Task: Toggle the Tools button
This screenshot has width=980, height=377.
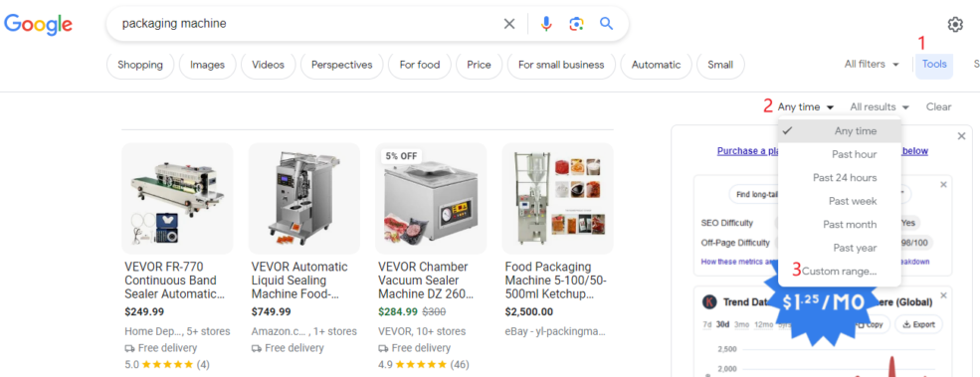Action: point(934,65)
